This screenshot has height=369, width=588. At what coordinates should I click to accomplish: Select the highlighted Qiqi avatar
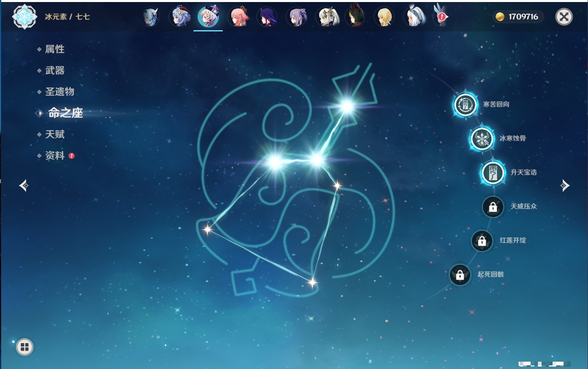click(208, 17)
